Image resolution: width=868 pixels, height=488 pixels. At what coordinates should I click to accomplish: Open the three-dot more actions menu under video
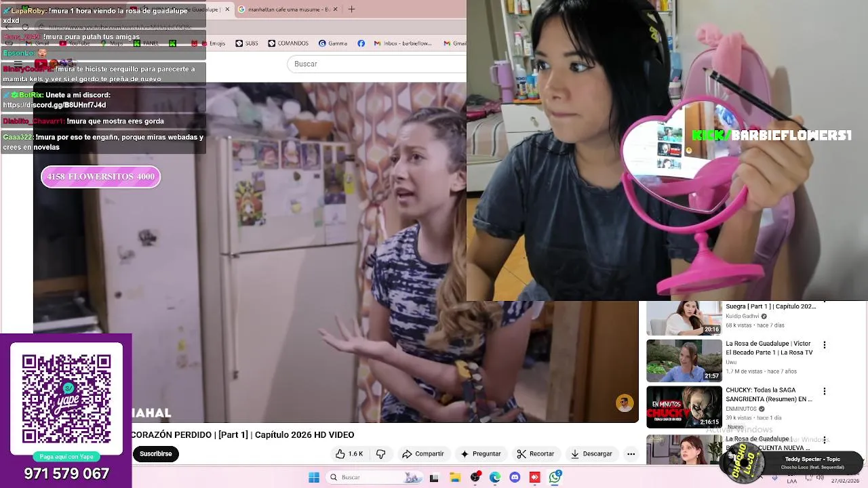point(631,454)
